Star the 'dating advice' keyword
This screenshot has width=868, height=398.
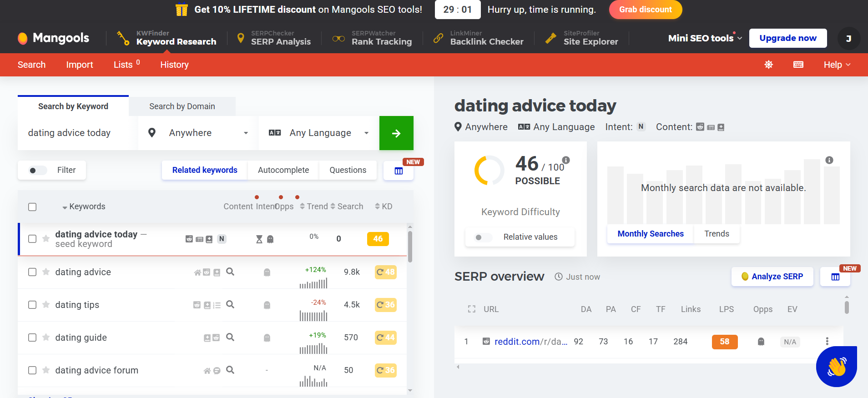pos(46,272)
